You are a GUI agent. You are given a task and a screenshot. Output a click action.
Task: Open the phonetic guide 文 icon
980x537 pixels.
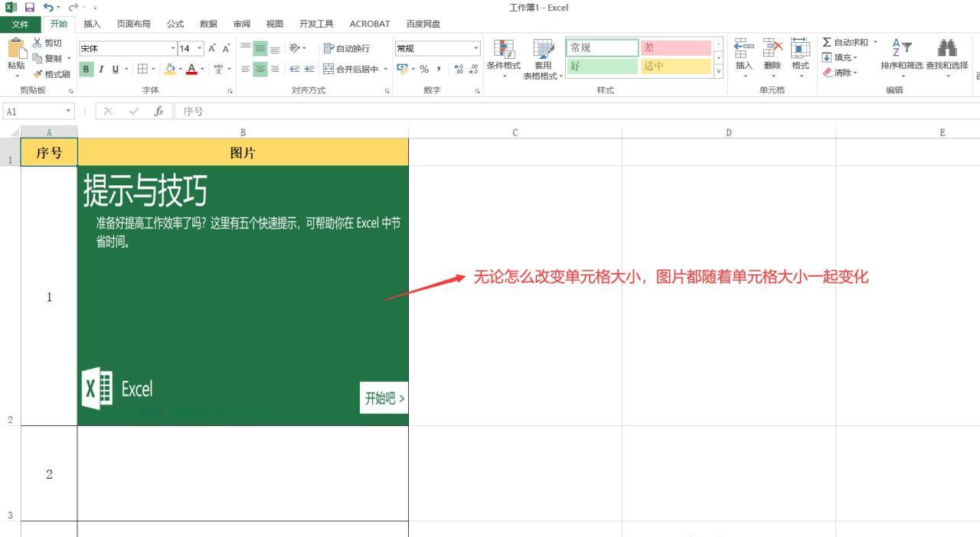218,69
